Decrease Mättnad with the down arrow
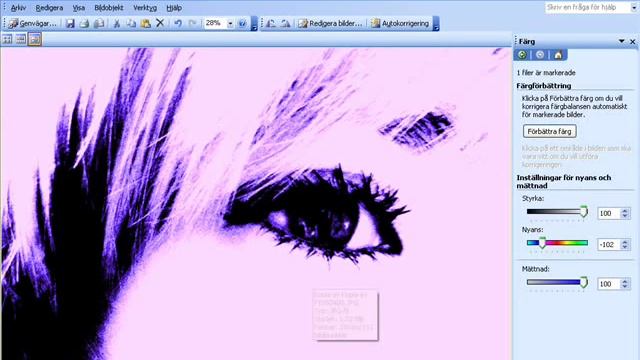 (624, 287)
